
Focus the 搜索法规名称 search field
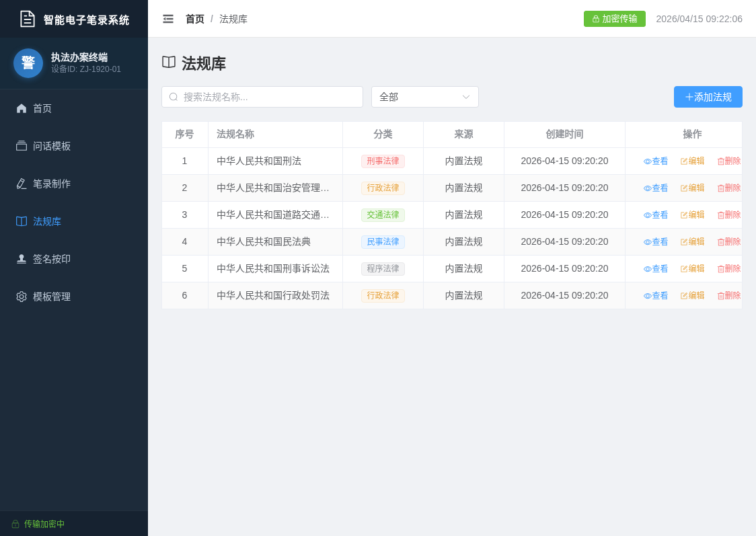pos(262,97)
